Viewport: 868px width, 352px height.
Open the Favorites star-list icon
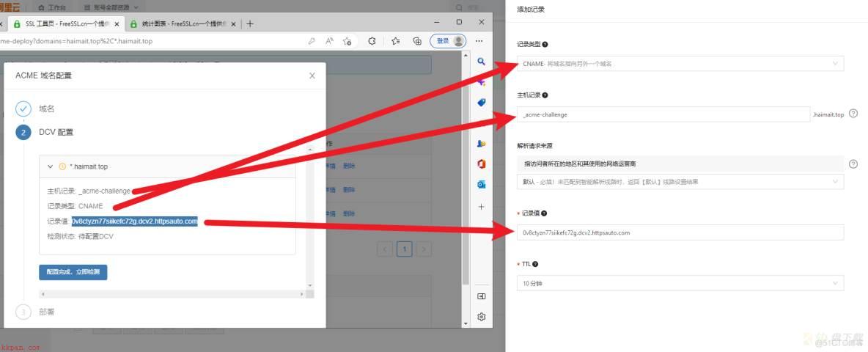(x=395, y=41)
